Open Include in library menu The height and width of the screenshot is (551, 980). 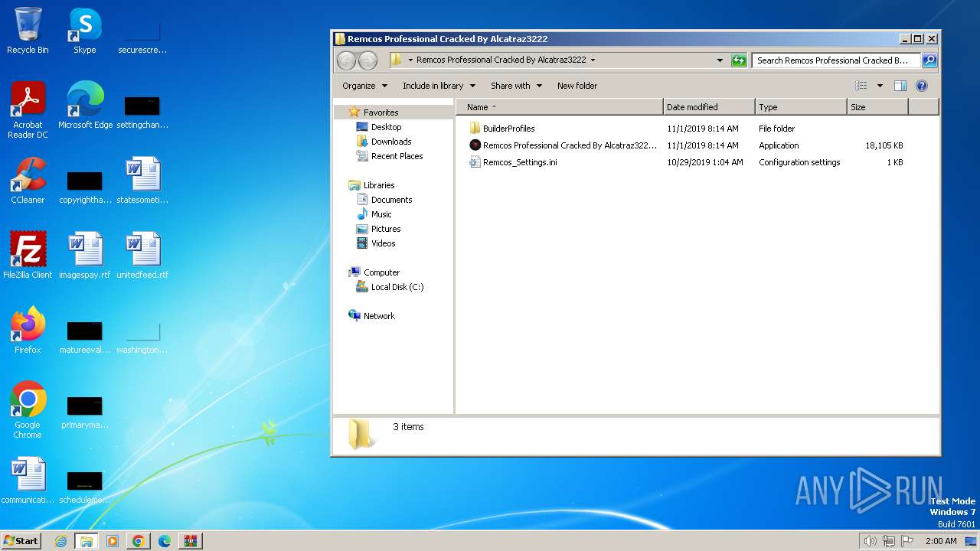click(439, 86)
